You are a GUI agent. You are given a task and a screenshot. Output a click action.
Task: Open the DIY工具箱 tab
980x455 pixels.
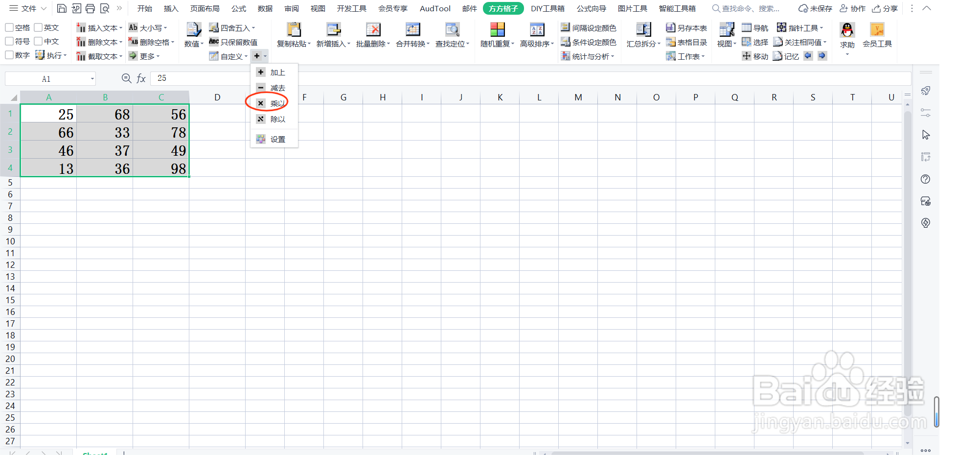547,8
